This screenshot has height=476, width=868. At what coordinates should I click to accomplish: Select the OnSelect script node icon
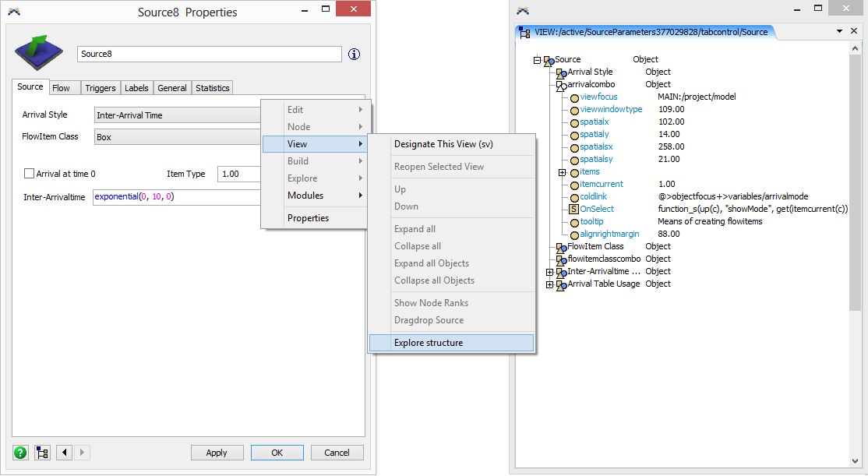point(573,209)
